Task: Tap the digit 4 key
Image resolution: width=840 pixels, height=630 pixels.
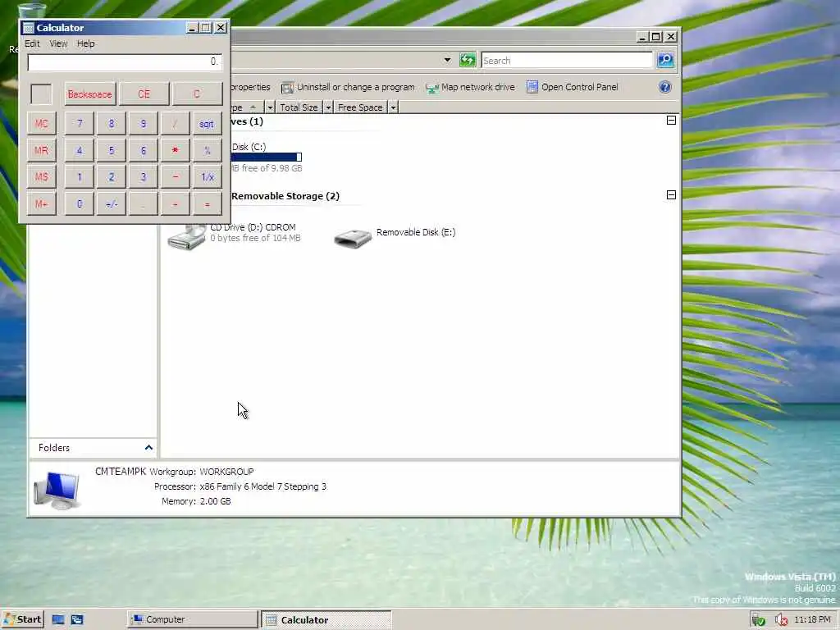Action: pos(80,150)
